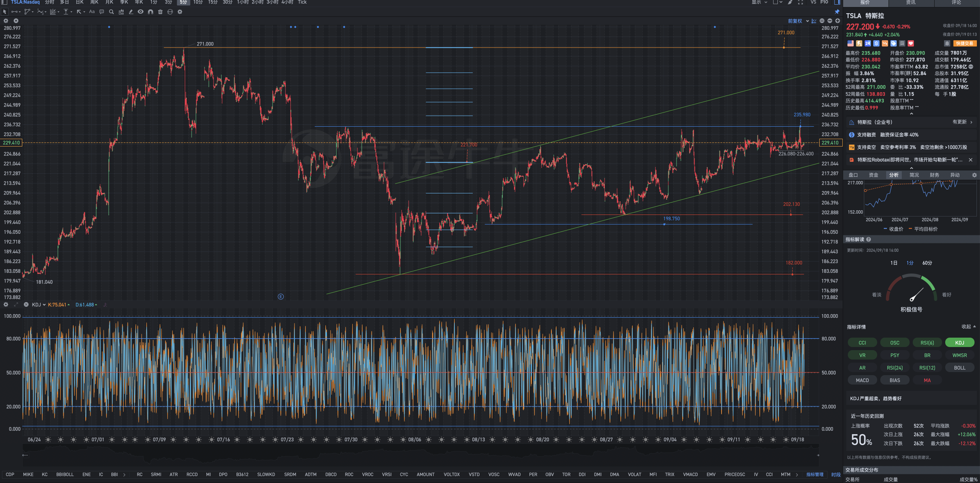Toggle drawings visibility eye icon
The height and width of the screenshot is (483, 980).
click(140, 12)
